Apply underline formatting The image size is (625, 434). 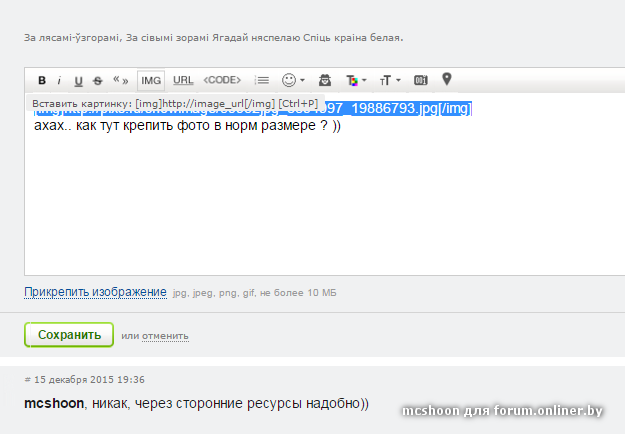[79, 81]
